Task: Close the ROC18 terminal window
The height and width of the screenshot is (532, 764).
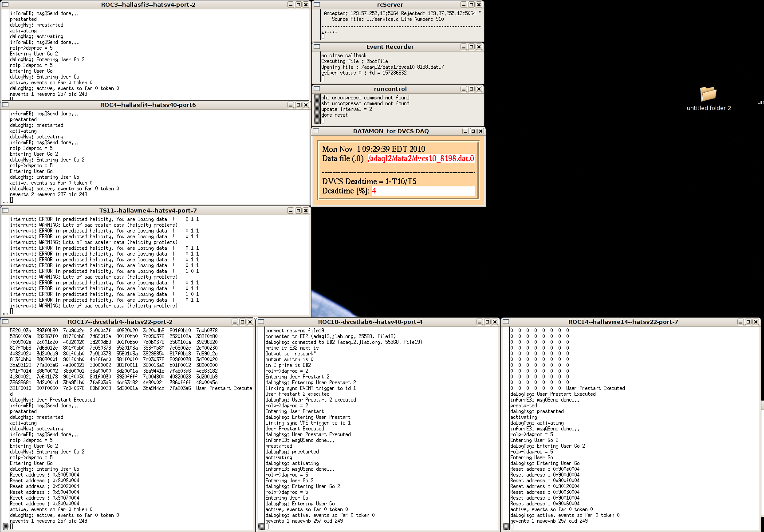Action: coord(495,322)
